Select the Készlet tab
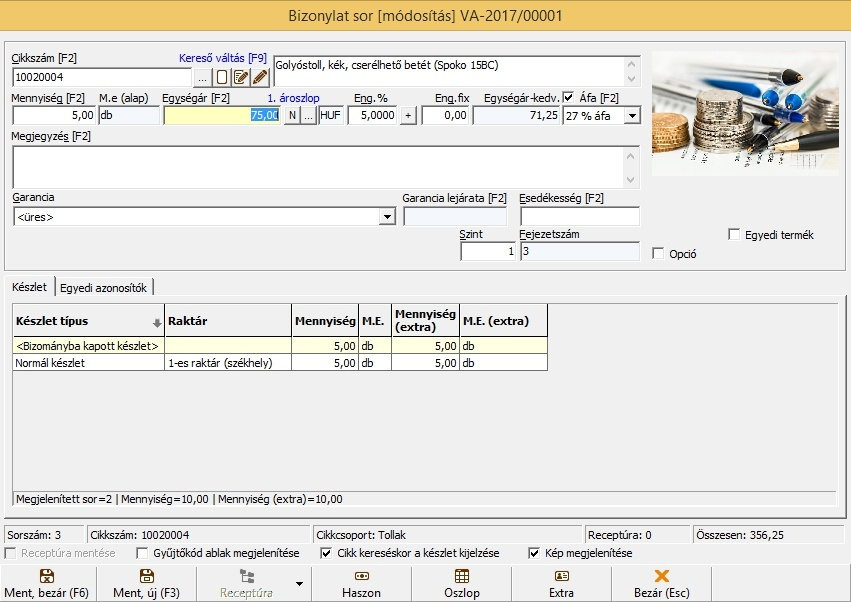The width and height of the screenshot is (851, 602). point(29,288)
